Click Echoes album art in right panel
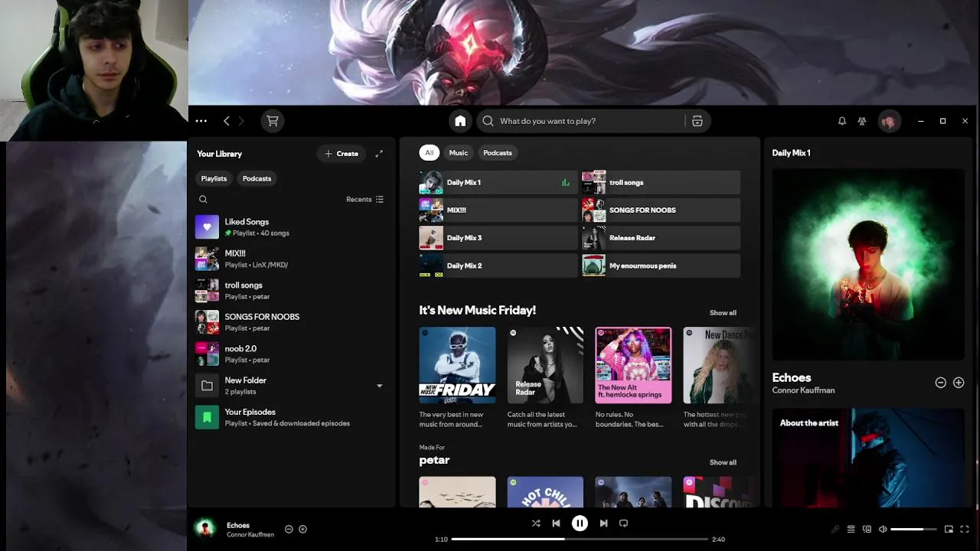The height and width of the screenshot is (551, 980). click(x=868, y=264)
